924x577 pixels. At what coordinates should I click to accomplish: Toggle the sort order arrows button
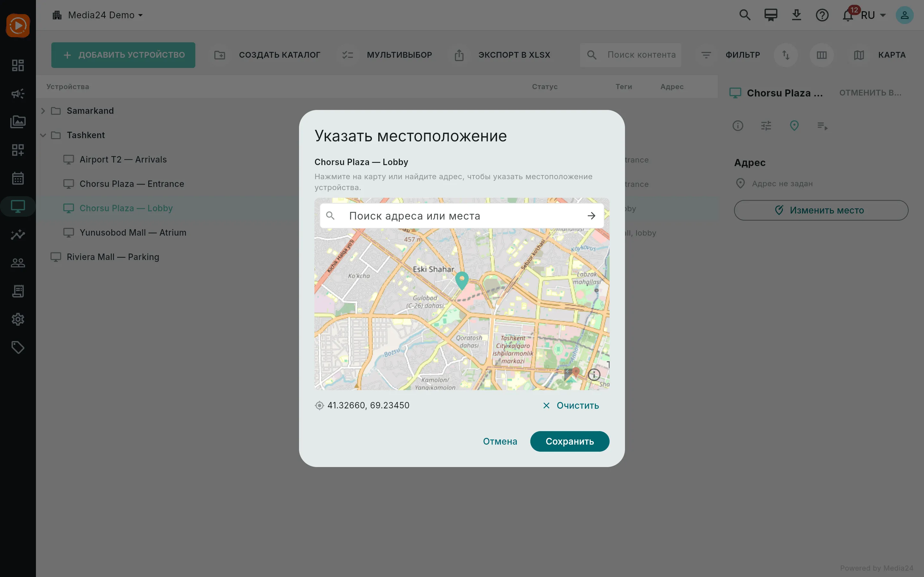pos(786,55)
